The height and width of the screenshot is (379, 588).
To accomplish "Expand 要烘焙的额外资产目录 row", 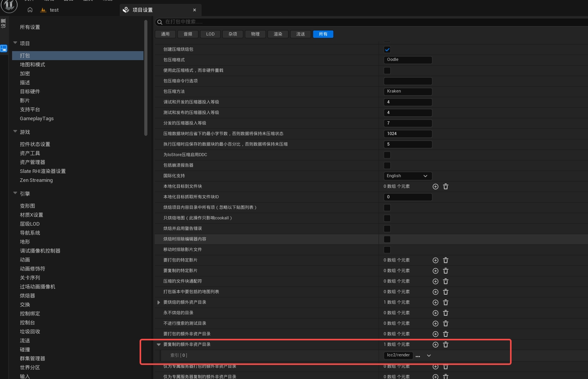I will [x=159, y=302].
